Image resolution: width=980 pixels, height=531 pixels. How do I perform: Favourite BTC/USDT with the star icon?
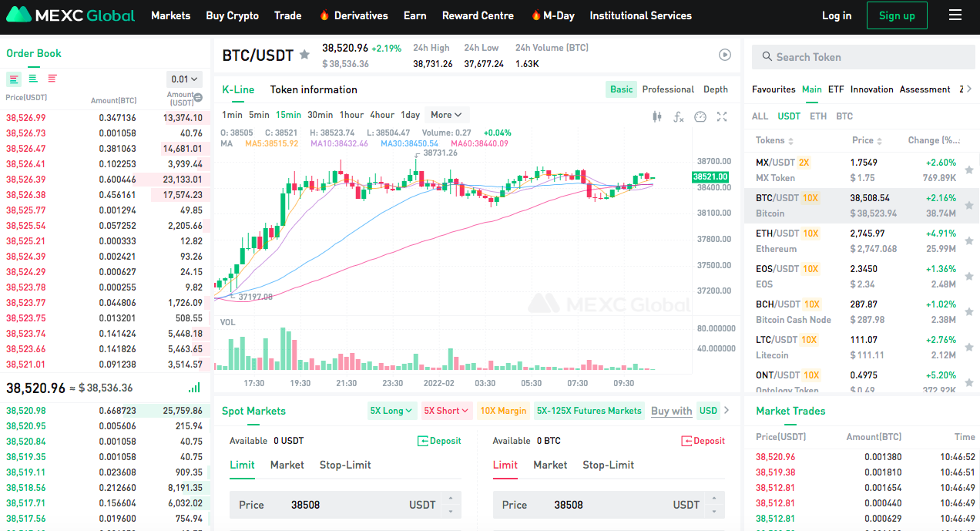[x=304, y=55]
